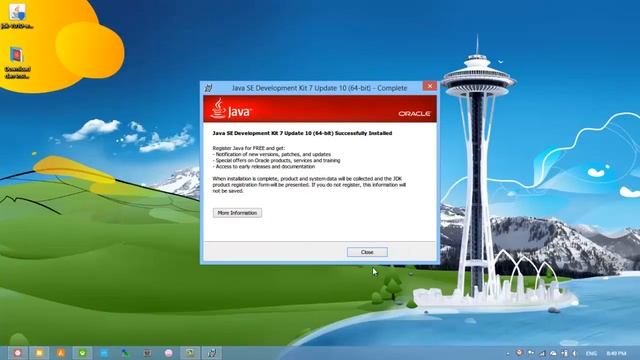Open the blue-green figure taskbar icon
The width and height of the screenshot is (640, 360).
point(125,353)
